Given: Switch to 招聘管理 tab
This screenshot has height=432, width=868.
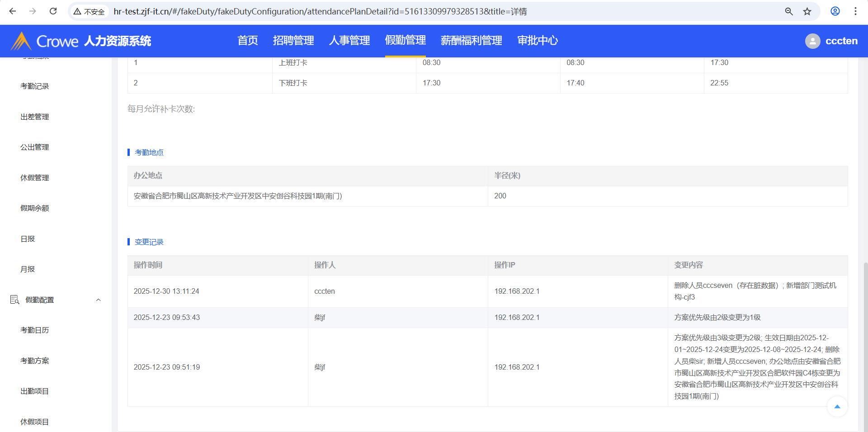Looking at the screenshot, I should 293,41.
